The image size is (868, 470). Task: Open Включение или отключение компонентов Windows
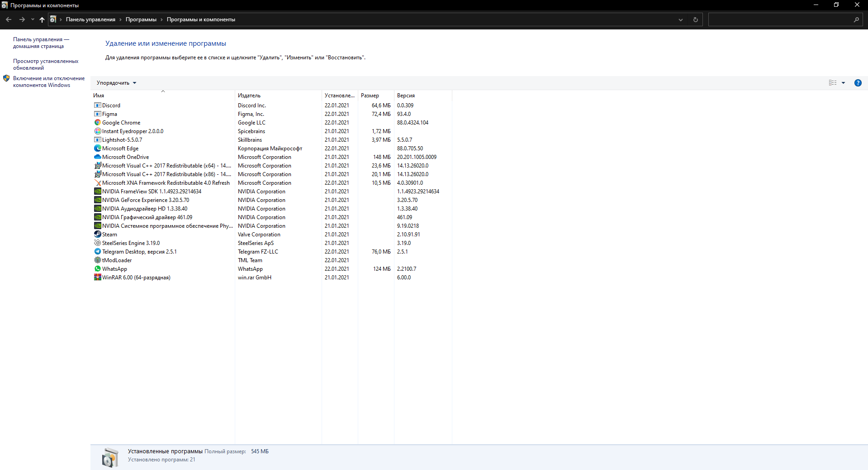(49, 82)
